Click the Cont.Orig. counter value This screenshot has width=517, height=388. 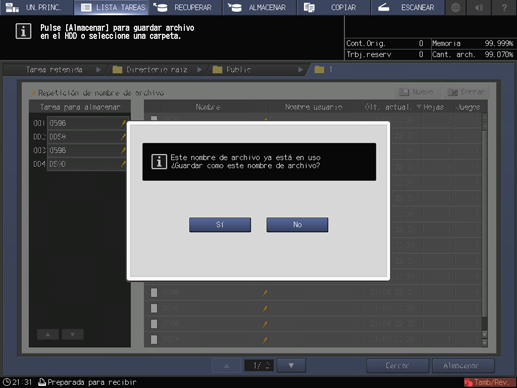(x=421, y=43)
